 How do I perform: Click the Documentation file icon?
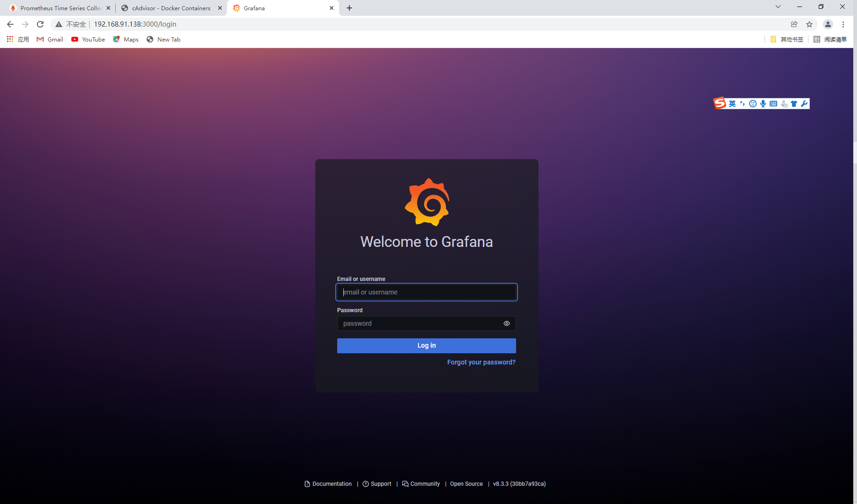click(307, 484)
